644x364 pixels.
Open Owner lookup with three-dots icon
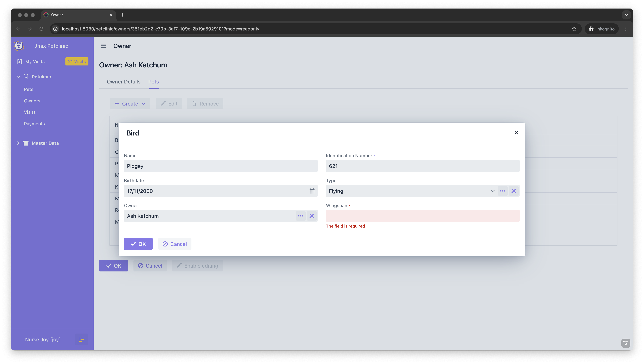pos(300,216)
